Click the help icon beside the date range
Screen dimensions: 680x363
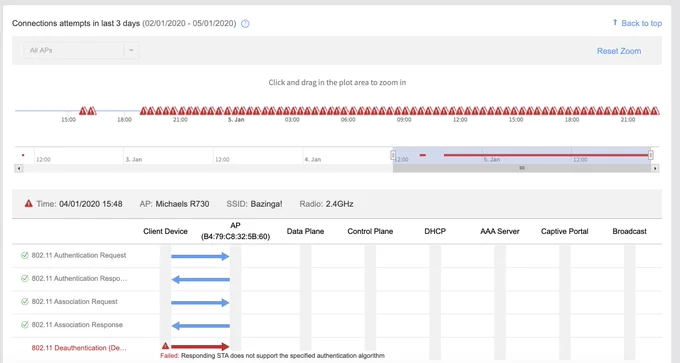(245, 24)
